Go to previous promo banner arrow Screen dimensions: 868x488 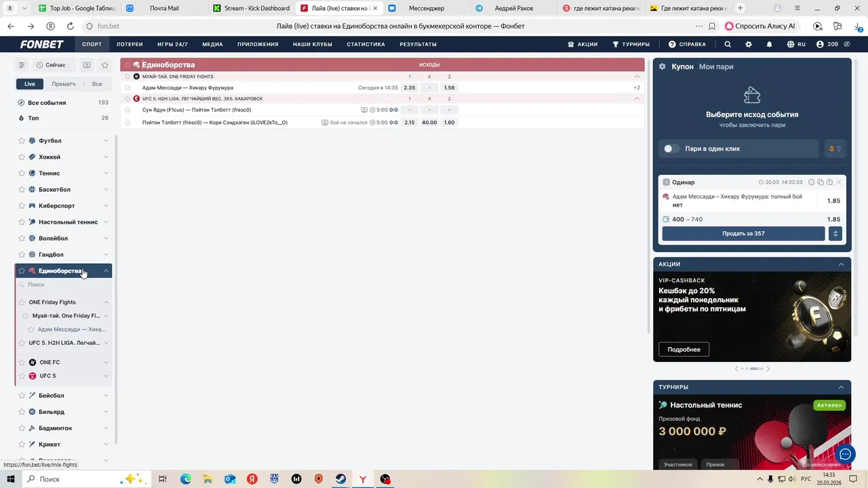pos(737,369)
